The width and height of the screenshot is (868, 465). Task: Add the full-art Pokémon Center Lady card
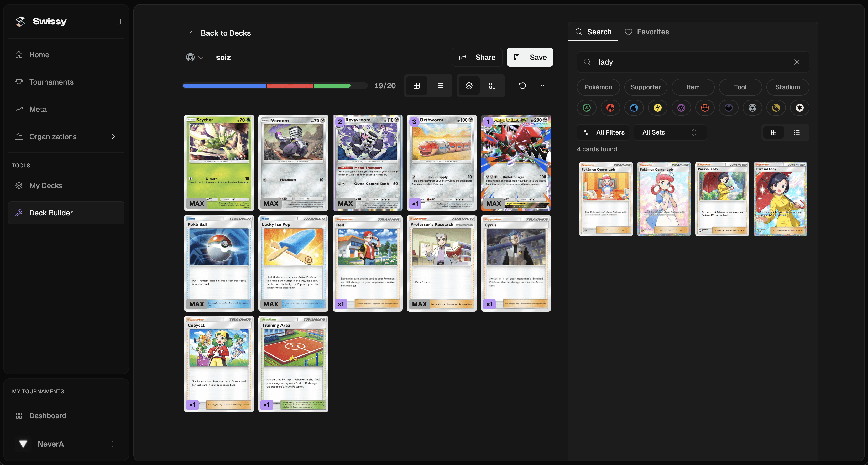pyautogui.click(x=664, y=199)
